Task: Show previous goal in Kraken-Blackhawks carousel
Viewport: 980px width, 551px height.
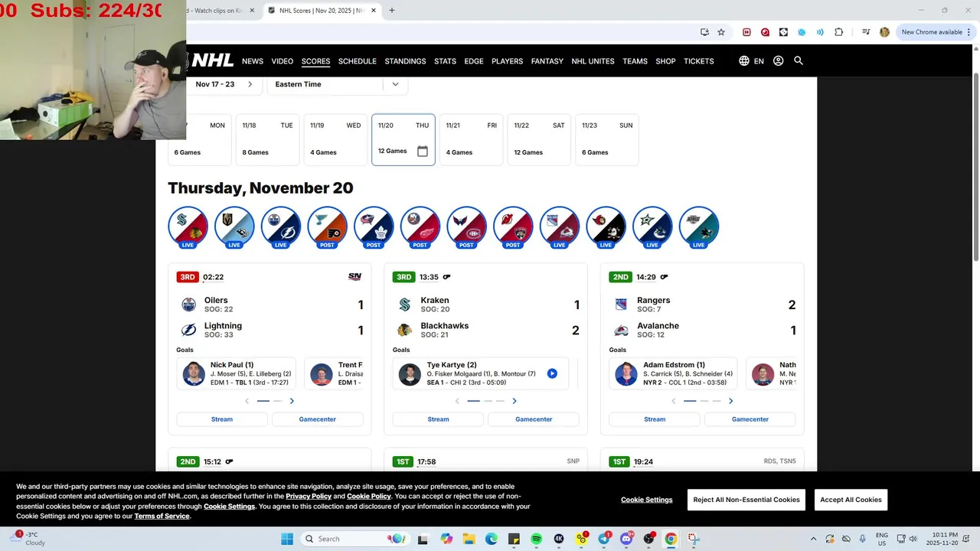Action: [x=457, y=401]
